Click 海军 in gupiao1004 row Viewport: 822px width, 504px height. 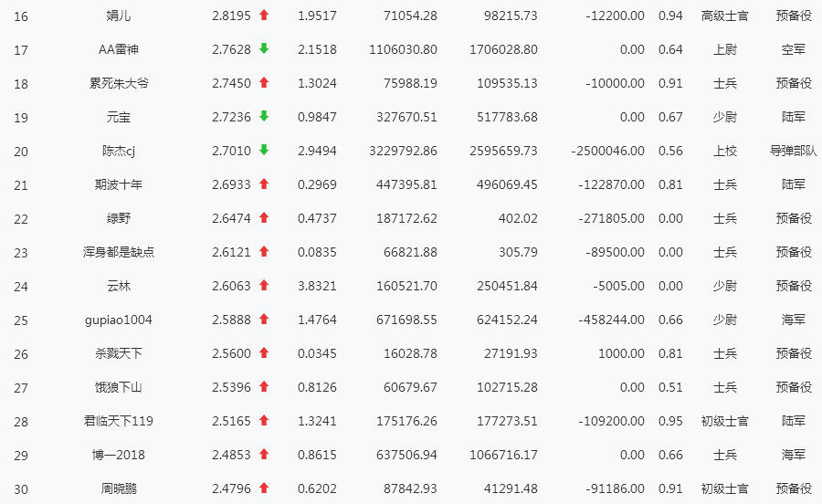[x=794, y=320]
